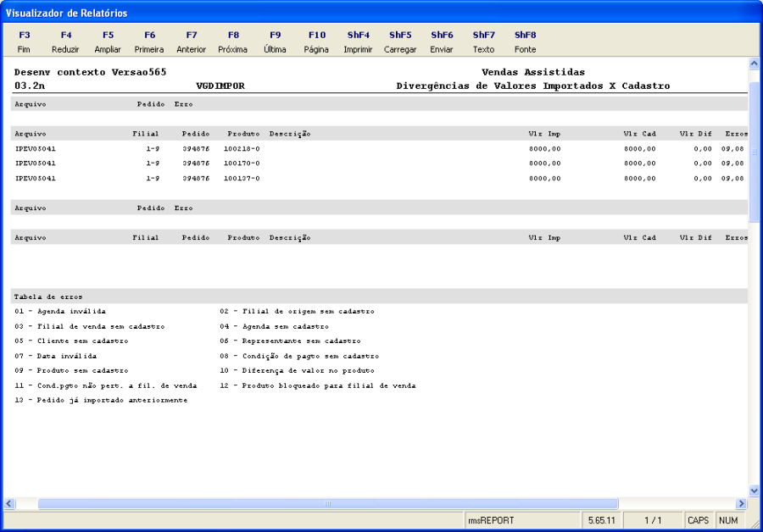Click the first 'Vlr Cad' column header
The image size is (763, 532).
click(639, 134)
